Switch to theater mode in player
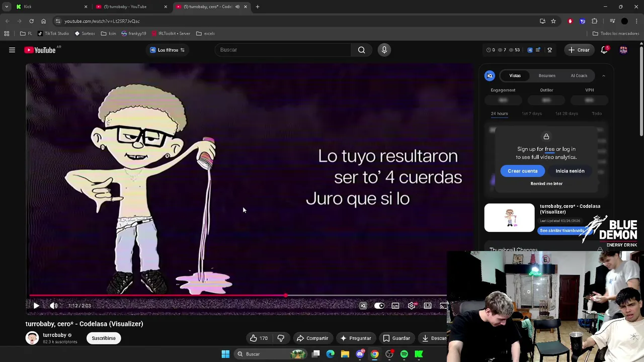The width and height of the screenshot is (644, 362). [428, 306]
